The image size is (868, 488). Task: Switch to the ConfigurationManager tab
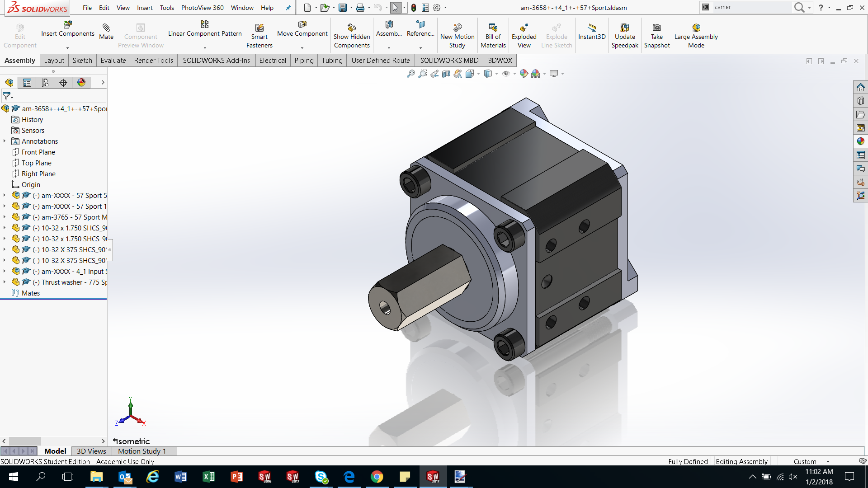coord(45,83)
